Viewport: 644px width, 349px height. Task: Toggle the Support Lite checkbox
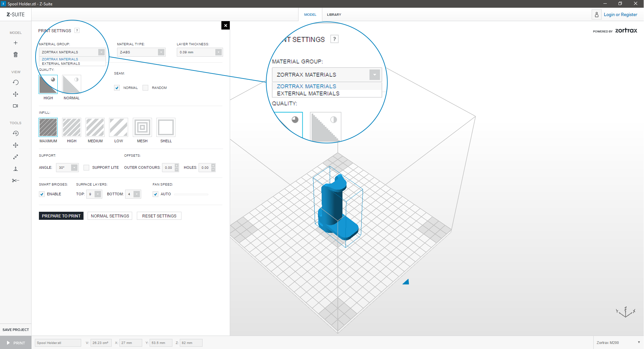(x=87, y=168)
